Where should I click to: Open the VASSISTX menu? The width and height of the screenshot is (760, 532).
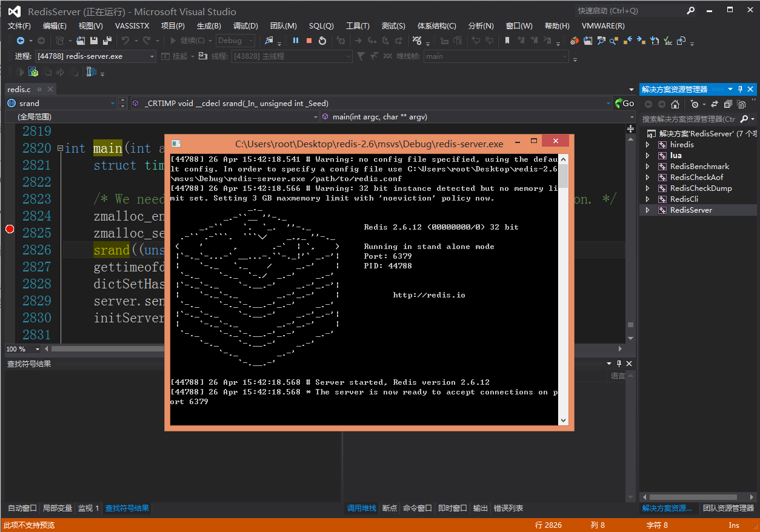tap(132, 26)
